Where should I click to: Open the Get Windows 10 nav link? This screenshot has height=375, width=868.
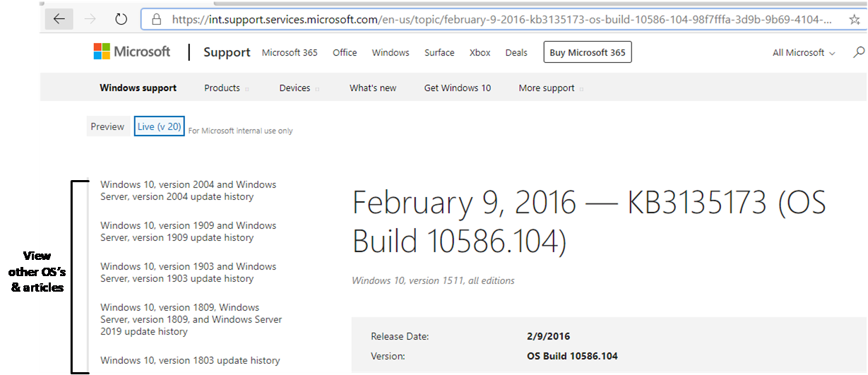[458, 88]
